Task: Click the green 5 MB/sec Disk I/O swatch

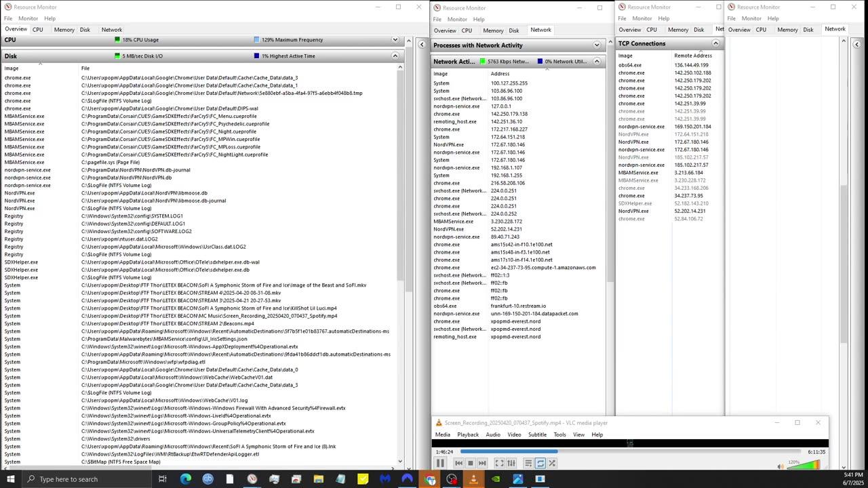Action: pyautogui.click(x=117, y=56)
